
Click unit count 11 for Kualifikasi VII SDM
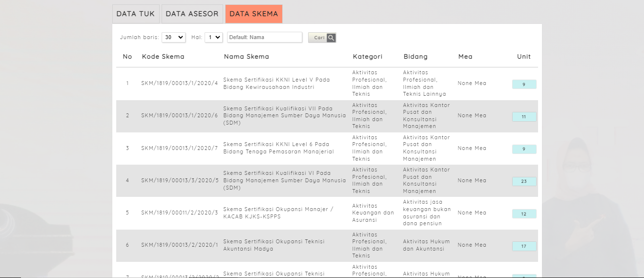524,117
